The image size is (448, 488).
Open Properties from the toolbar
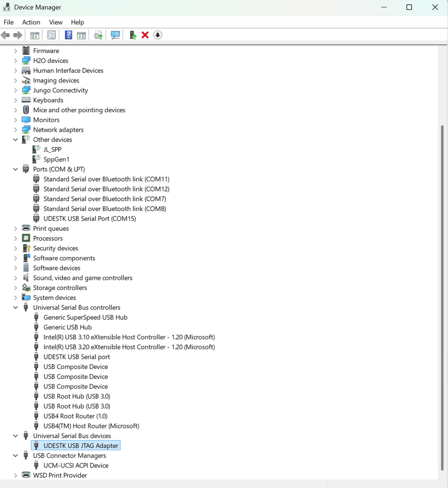[x=51, y=35]
